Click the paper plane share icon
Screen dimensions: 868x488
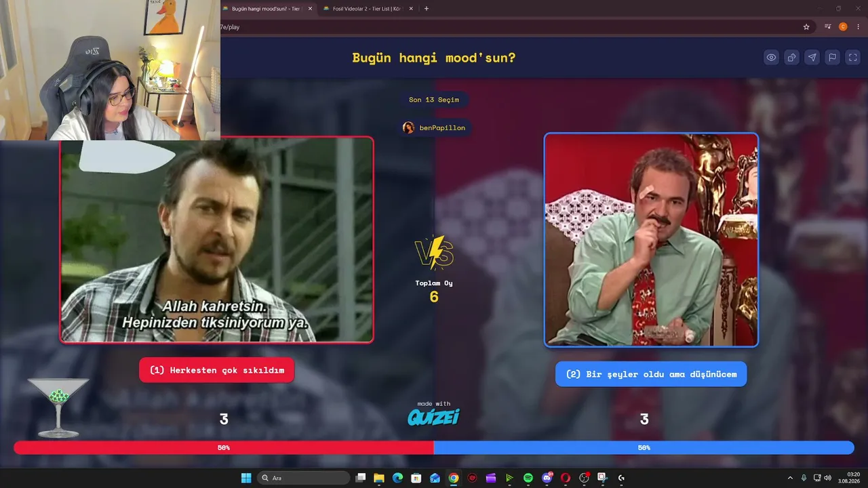coord(812,58)
